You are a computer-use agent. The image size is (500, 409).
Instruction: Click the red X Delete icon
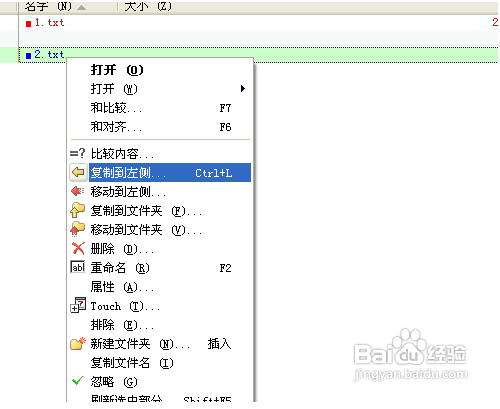click(x=78, y=248)
